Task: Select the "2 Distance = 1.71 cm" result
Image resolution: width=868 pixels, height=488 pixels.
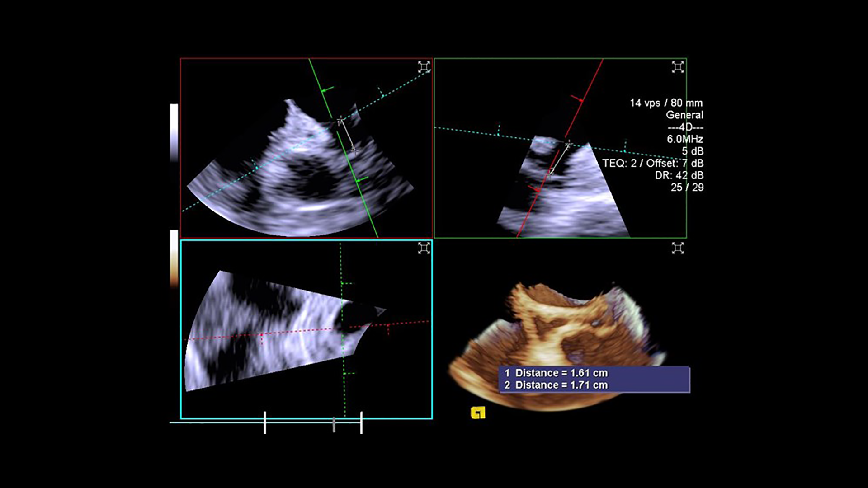Action: tap(556, 385)
